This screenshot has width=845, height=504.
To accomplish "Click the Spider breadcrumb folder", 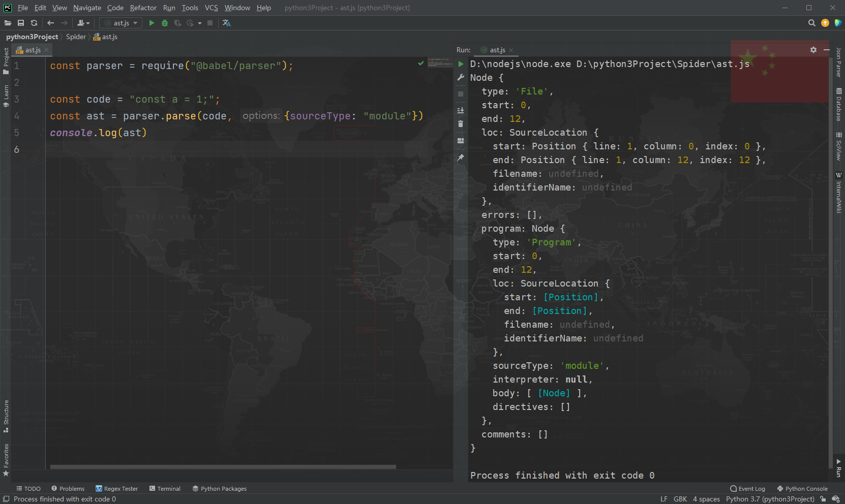I will [x=76, y=37].
